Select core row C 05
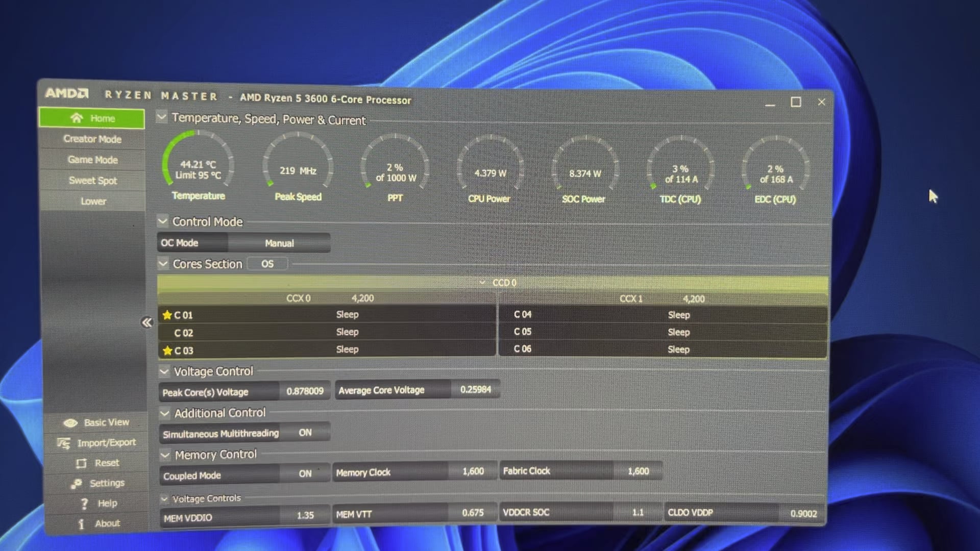This screenshot has height=551, width=980. click(x=663, y=332)
